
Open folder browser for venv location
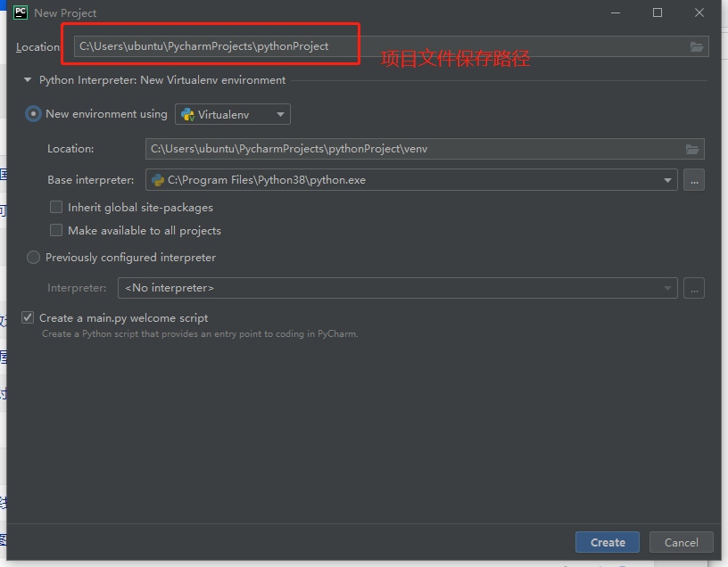[x=692, y=149]
